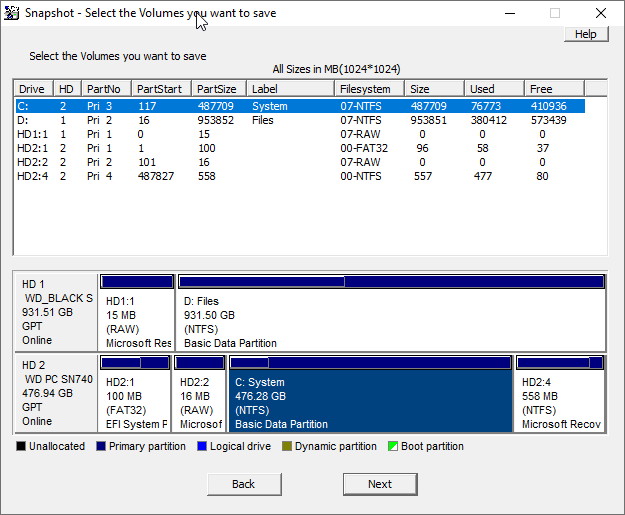The image size is (625, 515).
Task: Click the 410936 Free value for C:
Action: pyautogui.click(x=548, y=106)
